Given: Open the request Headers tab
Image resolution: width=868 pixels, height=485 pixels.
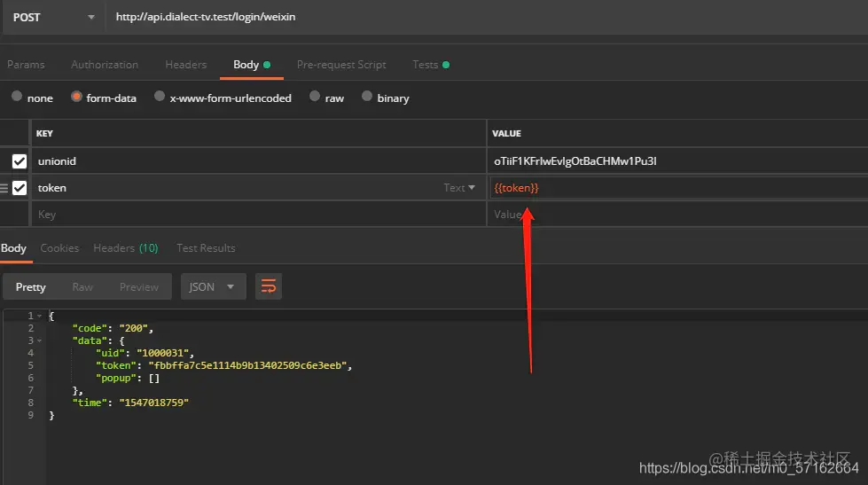Looking at the screenshot, I should tap(186, 65).
